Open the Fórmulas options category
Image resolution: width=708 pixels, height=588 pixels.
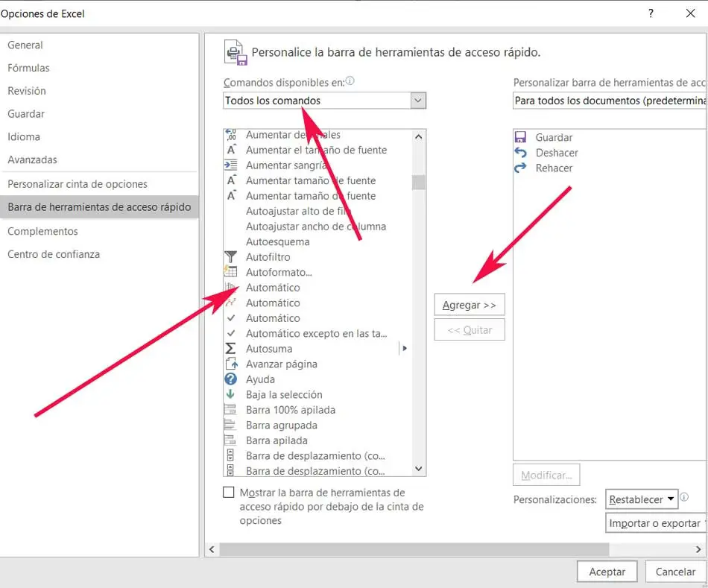[x=99, y=68]
